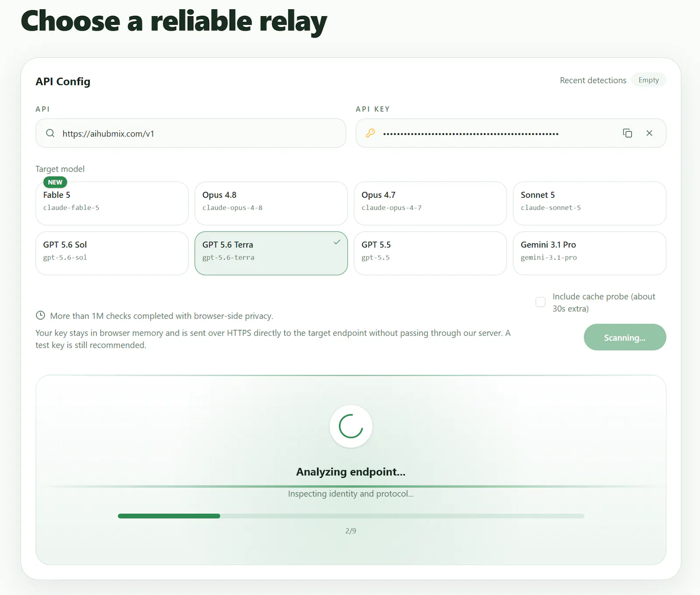Click the More than 1M checks text
This screenshot has width=700, height=595.
pos(161,316)
